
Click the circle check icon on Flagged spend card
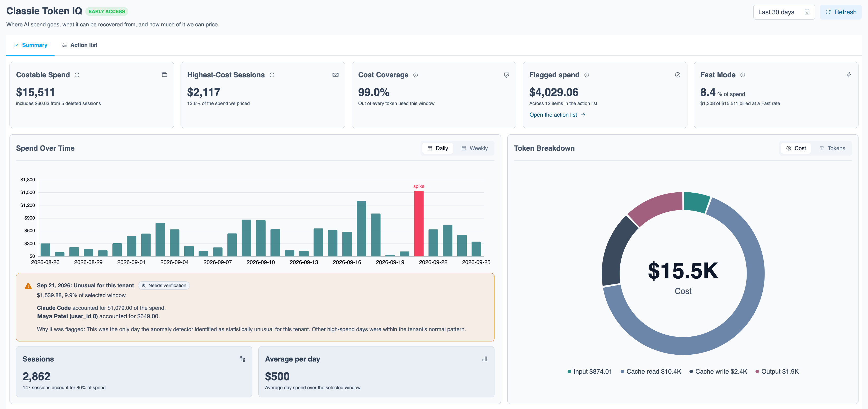(x=678, y=75)
